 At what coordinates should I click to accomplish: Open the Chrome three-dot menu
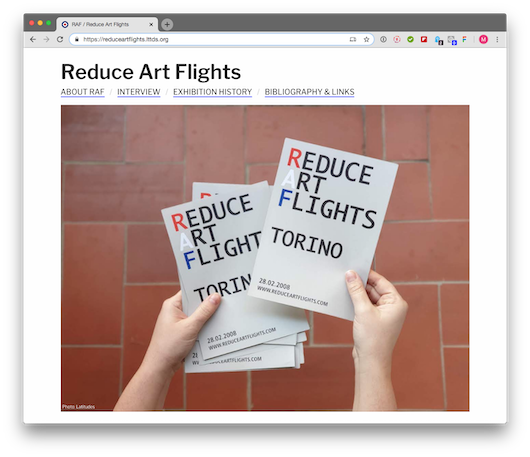click(x=497, y=40)
